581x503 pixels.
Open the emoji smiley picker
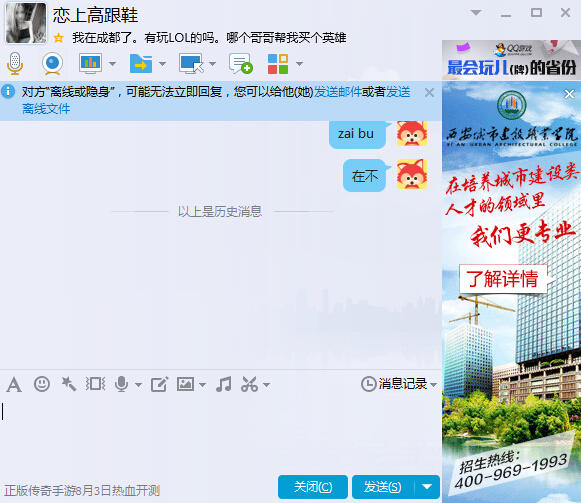pyautogui.click(x=42, y=384)
